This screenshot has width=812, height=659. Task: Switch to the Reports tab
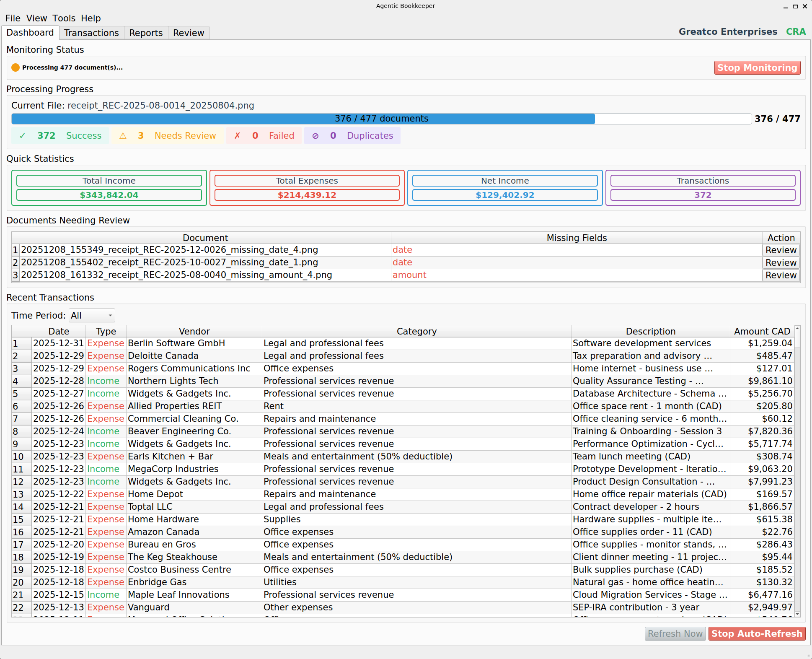click(145, 33)
